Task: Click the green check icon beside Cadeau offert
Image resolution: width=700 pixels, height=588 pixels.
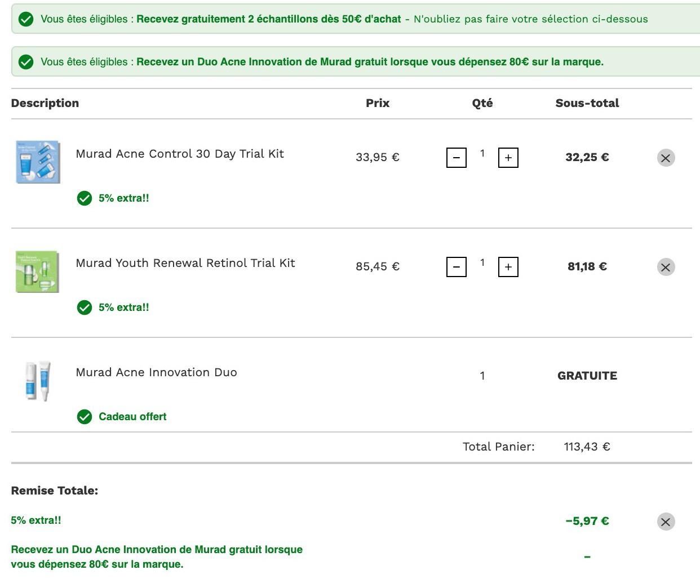Action: (85, 417)
